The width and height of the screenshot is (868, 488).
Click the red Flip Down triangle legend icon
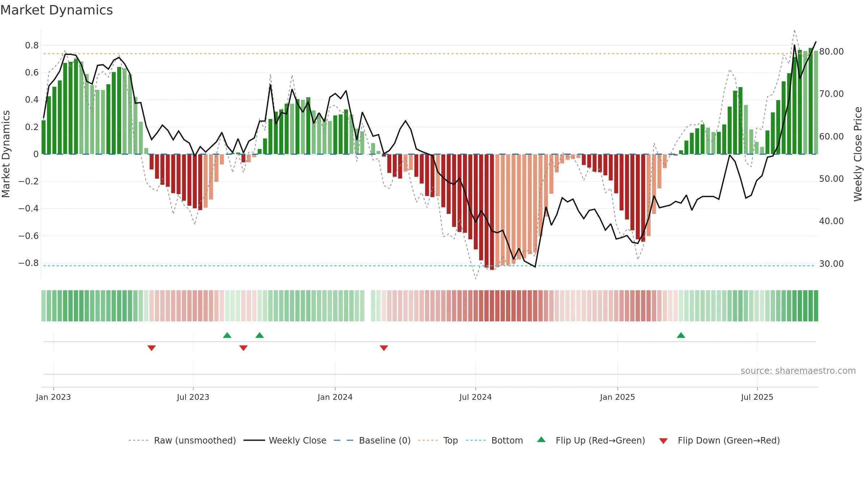pyautogui.click(x=663, y=441)
